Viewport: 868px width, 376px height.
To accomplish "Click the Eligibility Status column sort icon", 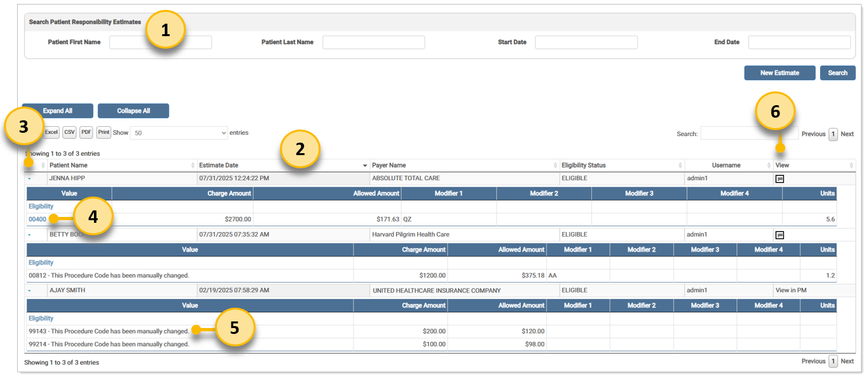I will (x=680, y=166).
